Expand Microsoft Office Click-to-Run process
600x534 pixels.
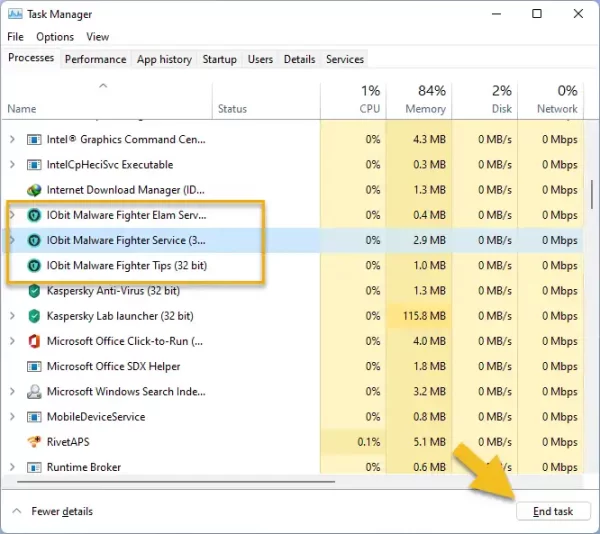coord(12,341)
